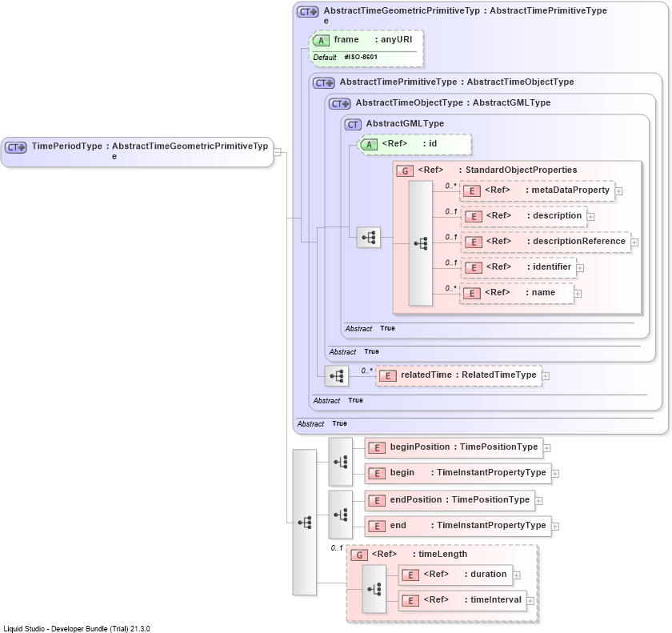Click the CT icon of AbstractTimeObjectType
Viewport: 672px width, 633px height.
point(339,104)
